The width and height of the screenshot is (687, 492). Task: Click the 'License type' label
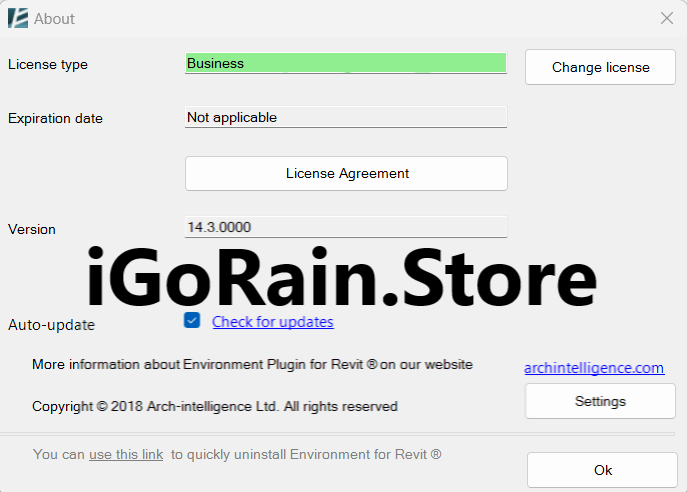[x=48, y=64]
